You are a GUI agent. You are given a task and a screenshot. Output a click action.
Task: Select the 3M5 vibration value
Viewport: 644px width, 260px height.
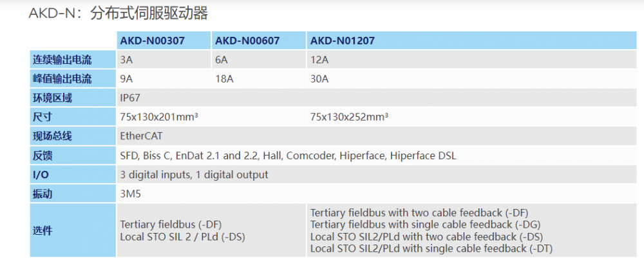coord(130,194)
